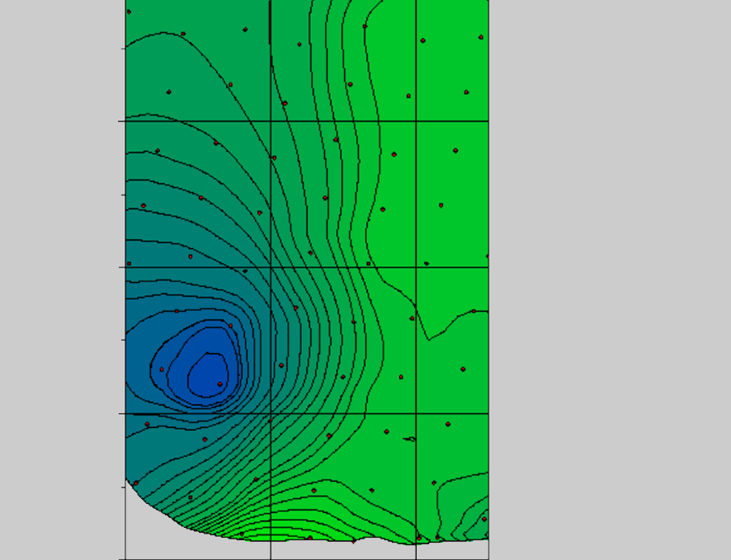
Task: Select the darkest blue contour center region
Action: pyautogui.click(x=208, y=375)
